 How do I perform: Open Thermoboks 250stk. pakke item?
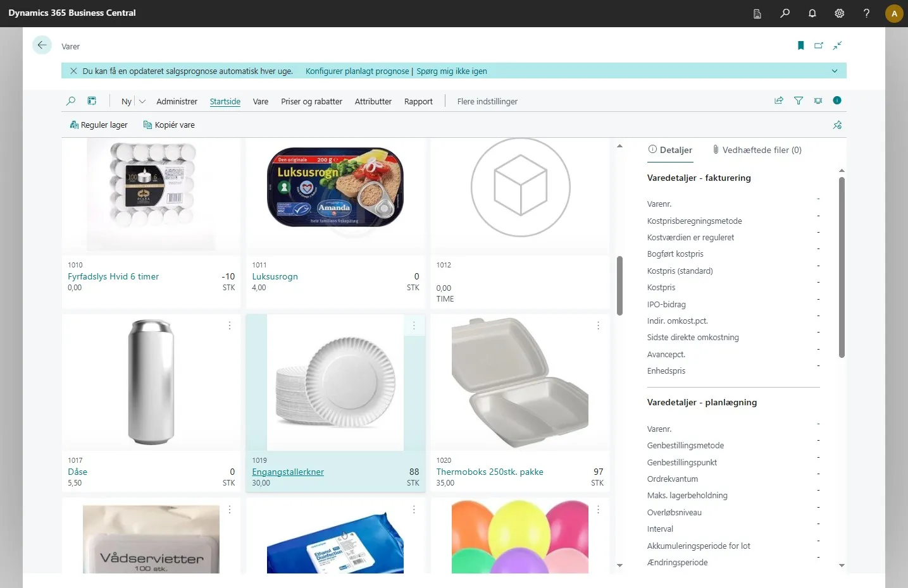coord(490,472)
